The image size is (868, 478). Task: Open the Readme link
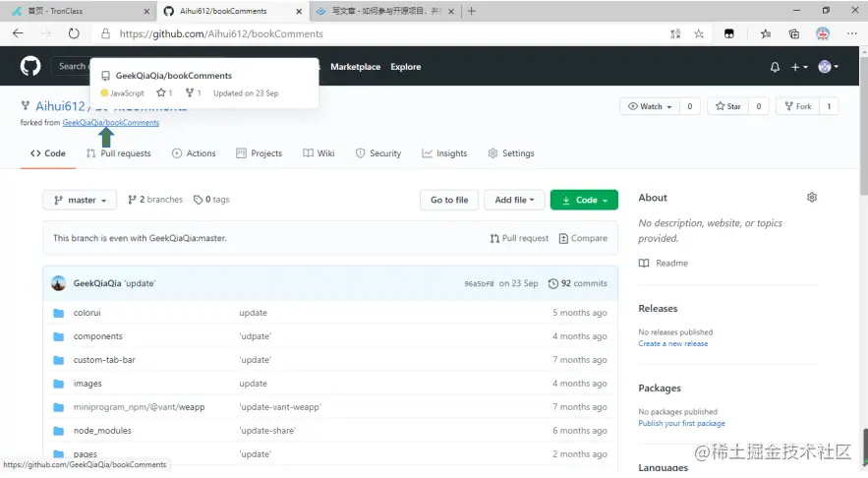tap(664, 263)
